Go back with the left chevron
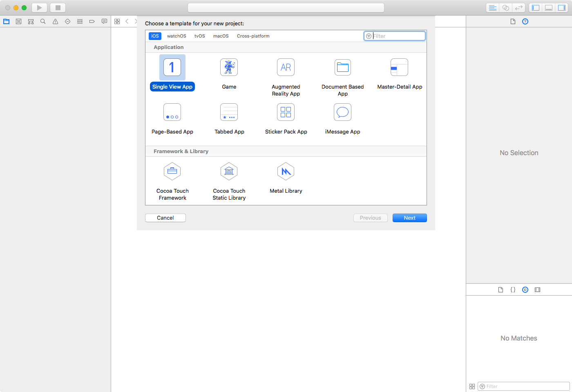Image resolution: width=572 pixels, height=392 pixels. (127, 21)
